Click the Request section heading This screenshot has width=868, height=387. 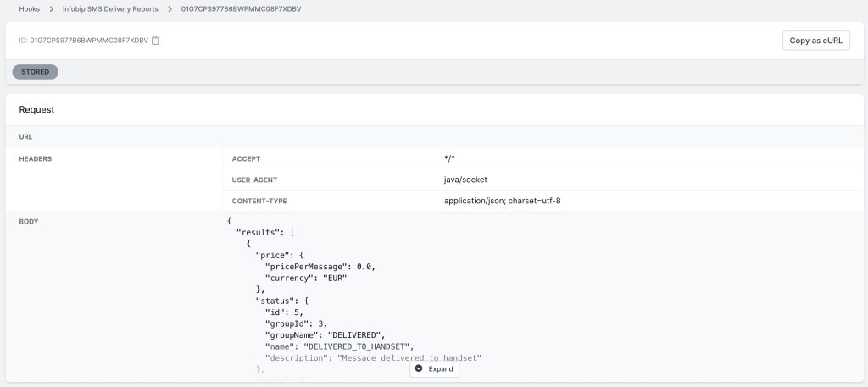(37, 110)
